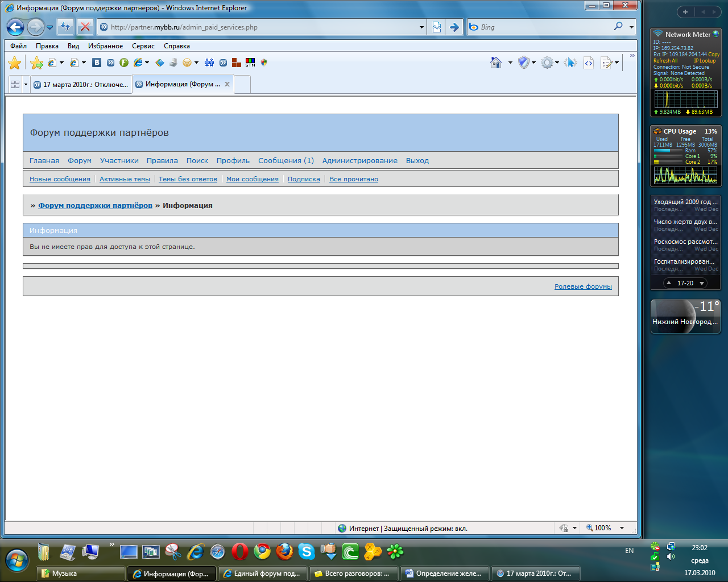728x582 pixels.
Task: Close the Информация (Форум ... tab
Action: pos(227,84)
